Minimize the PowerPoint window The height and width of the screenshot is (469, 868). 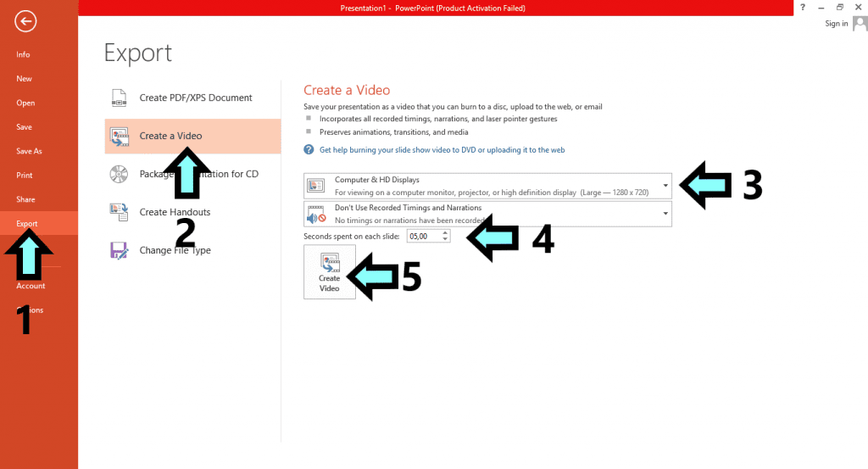[x=821, y=7]
